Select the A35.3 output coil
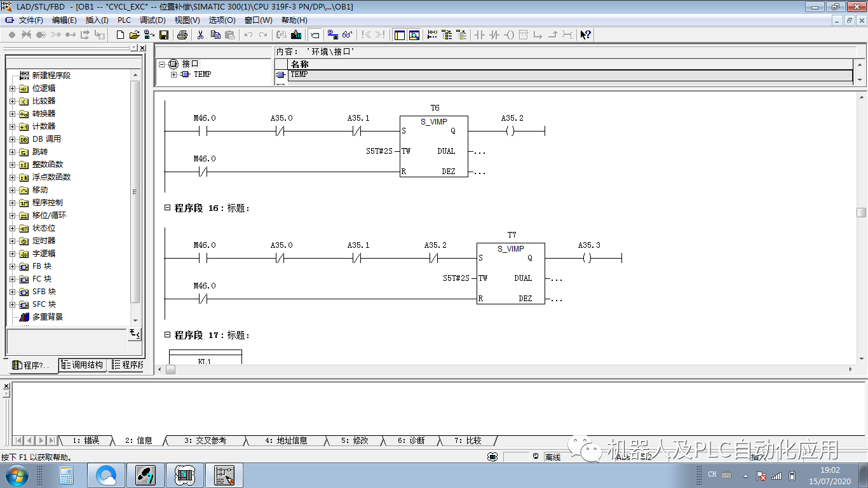This screenshot has height=488, width=868. [x=588, y=258]
